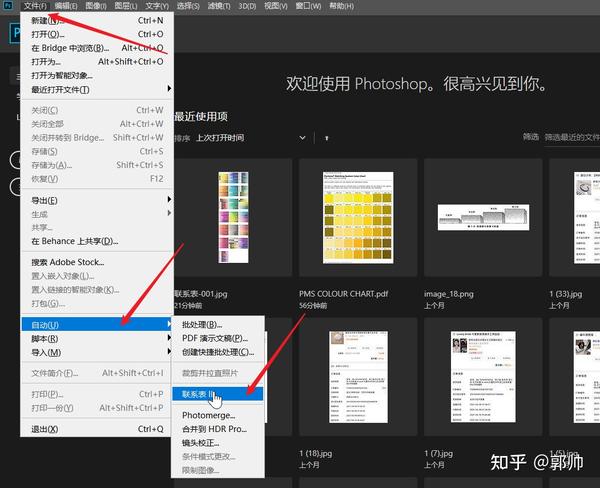Click the 联系表-001.jpg file name
The width and height of the screenshot is (600, 488).
[201, 294]
